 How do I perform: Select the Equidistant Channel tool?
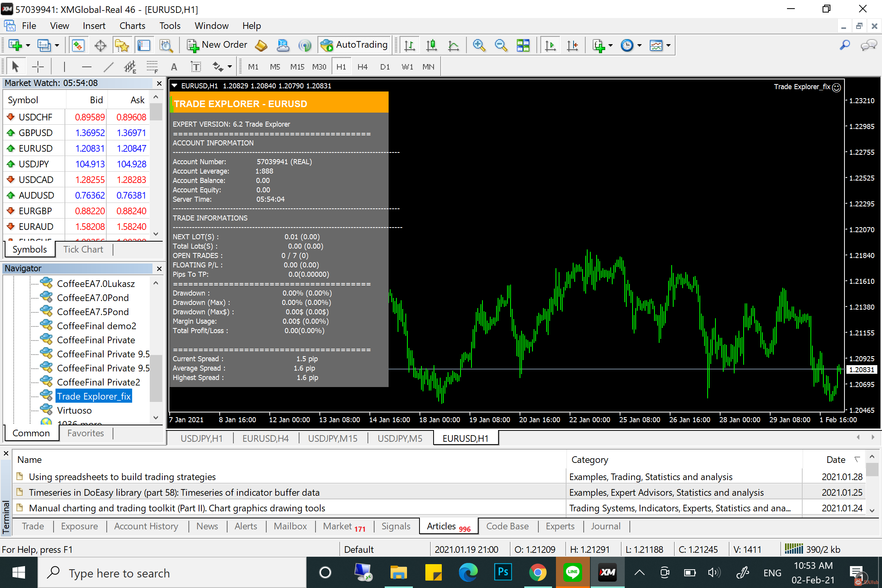(130, 67)
